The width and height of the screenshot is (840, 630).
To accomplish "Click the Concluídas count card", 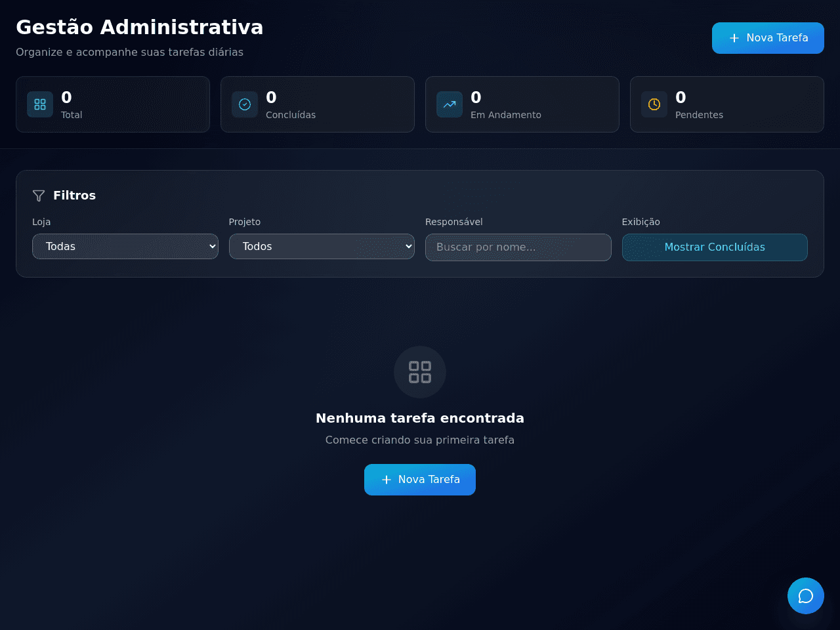I will tap(318, 104).
